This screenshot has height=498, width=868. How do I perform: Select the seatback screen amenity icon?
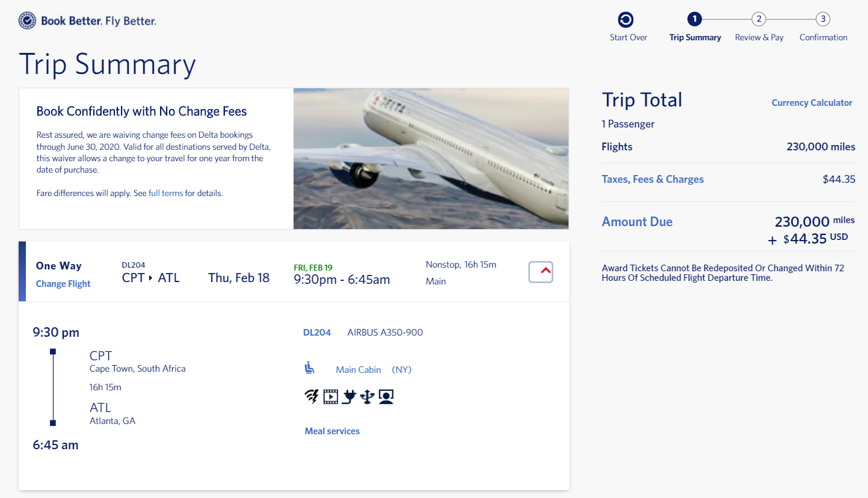[385, 396]
